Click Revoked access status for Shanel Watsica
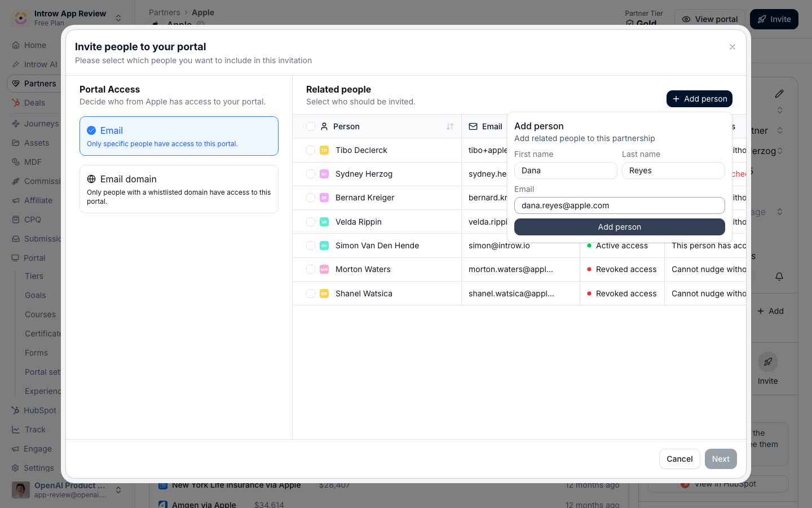This screenshot has width=812, height=508. [622, 294]
